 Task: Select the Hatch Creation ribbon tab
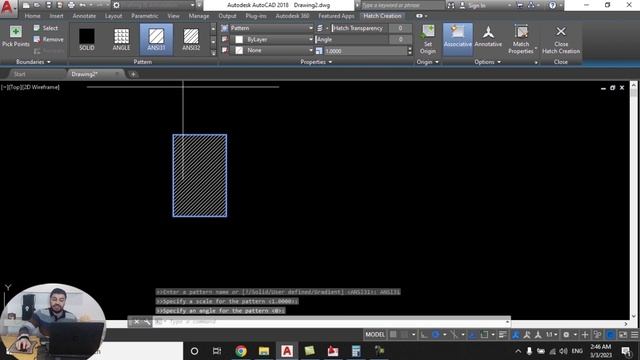[x=382, y=16]
